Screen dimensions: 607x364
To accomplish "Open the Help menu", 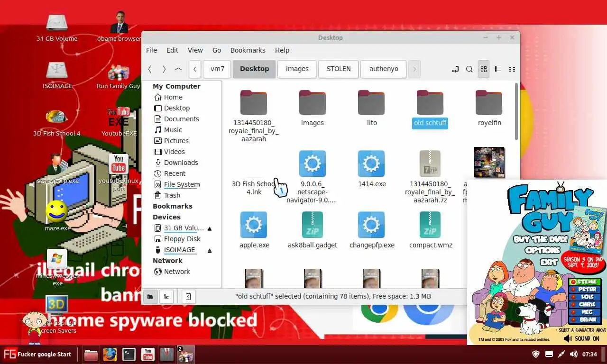I will pos(282,50).
